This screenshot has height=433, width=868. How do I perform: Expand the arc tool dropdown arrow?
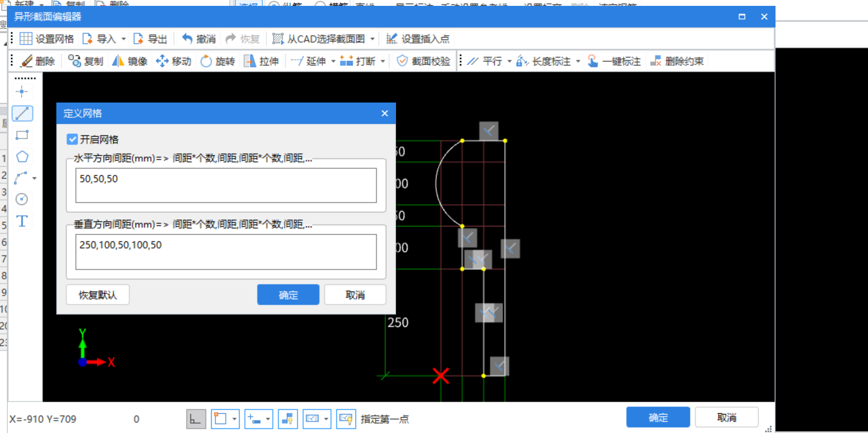click(35, 179)
